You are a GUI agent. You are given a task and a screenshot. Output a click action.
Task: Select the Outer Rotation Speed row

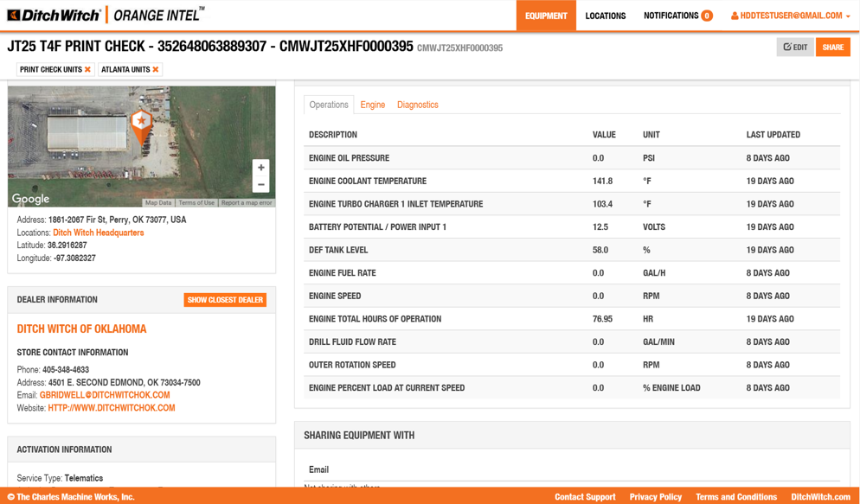click(572, 365)
